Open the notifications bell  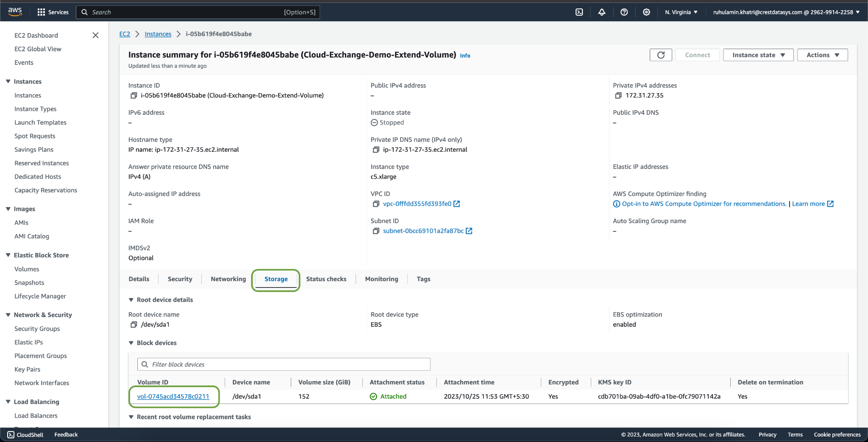(x=602, y=12)
